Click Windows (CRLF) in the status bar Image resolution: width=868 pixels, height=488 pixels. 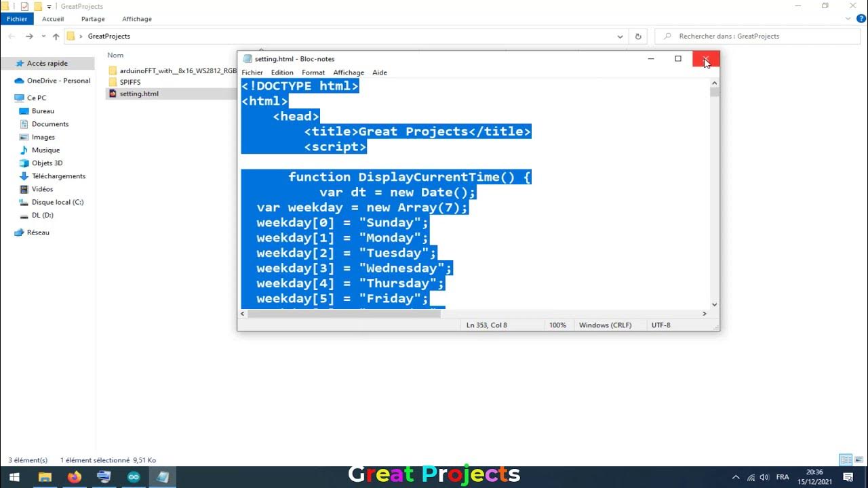point(605,325)
